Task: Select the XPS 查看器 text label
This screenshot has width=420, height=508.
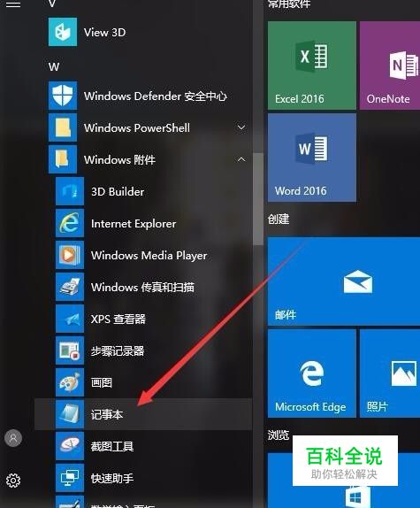Action: click(x=118, y=319)
